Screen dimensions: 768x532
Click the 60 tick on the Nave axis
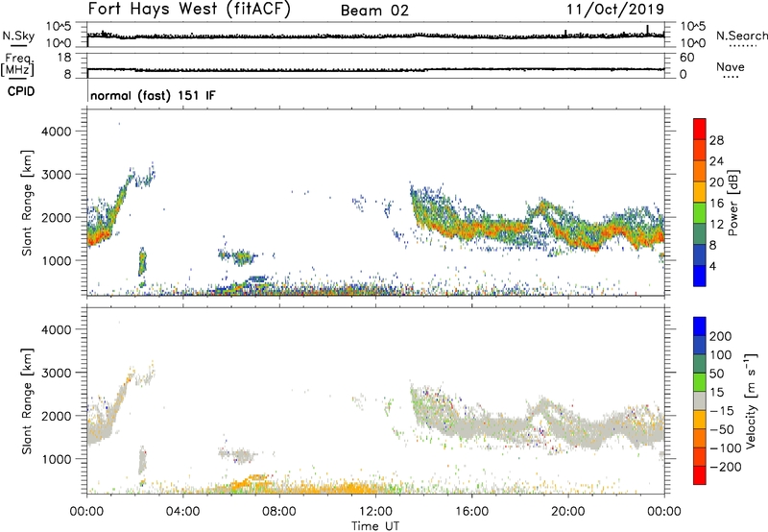[x=686, y=58]
